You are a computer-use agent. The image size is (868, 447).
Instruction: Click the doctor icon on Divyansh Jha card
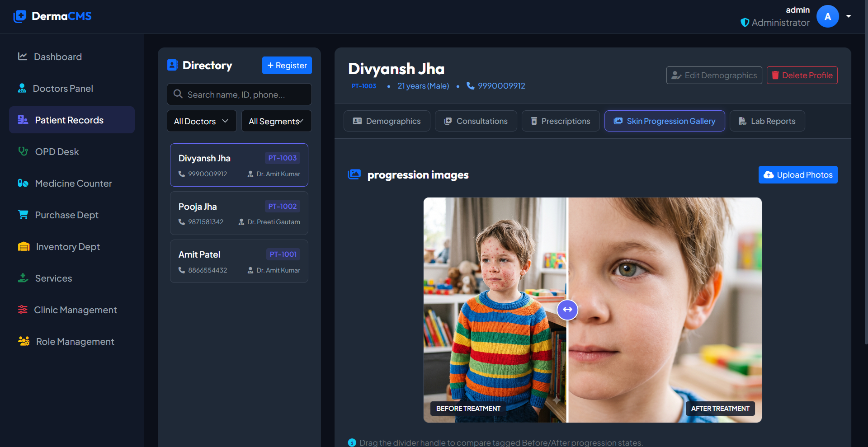[250, 174]
